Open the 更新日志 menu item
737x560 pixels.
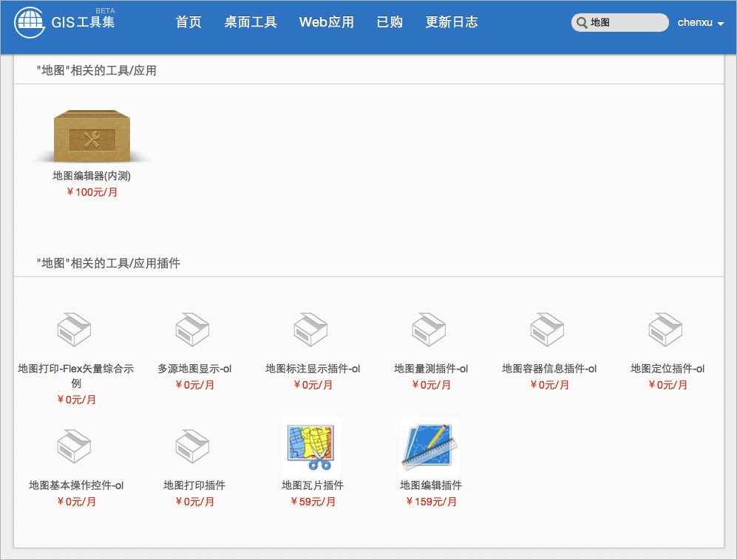(452, 22)
